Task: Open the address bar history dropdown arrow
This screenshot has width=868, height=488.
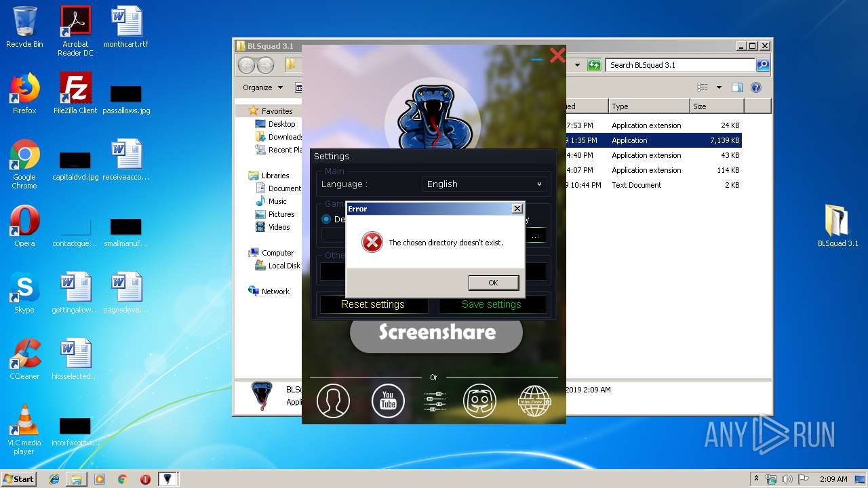Action: point(577,65)
